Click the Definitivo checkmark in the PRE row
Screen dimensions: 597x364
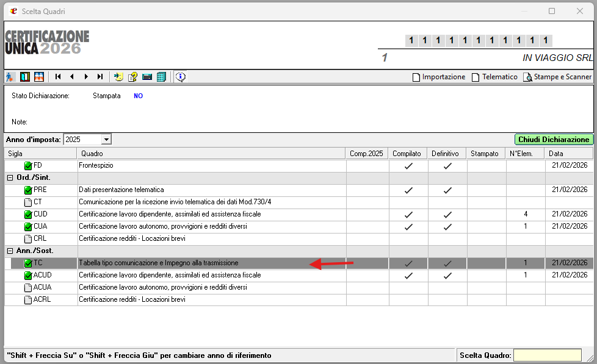coord(448,190)
